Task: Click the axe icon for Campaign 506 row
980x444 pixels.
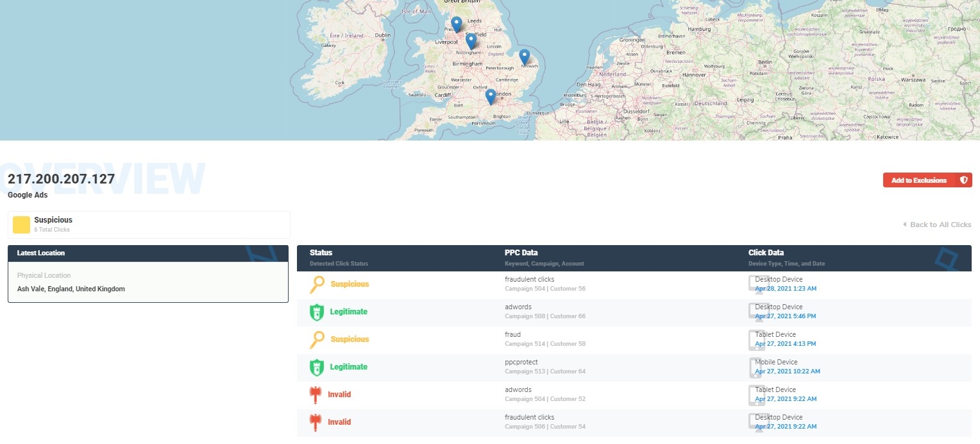Action: (315, 422)
